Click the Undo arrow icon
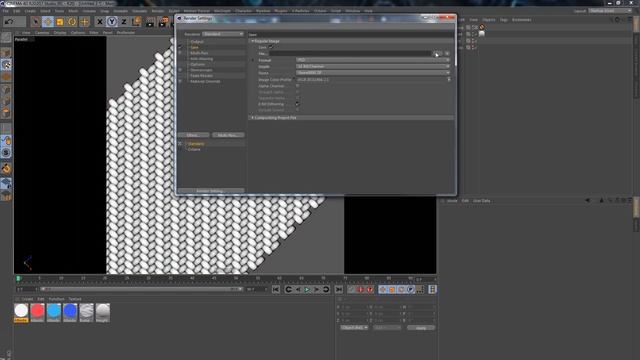This screenshot has height=360, width=640. (9, 21)
